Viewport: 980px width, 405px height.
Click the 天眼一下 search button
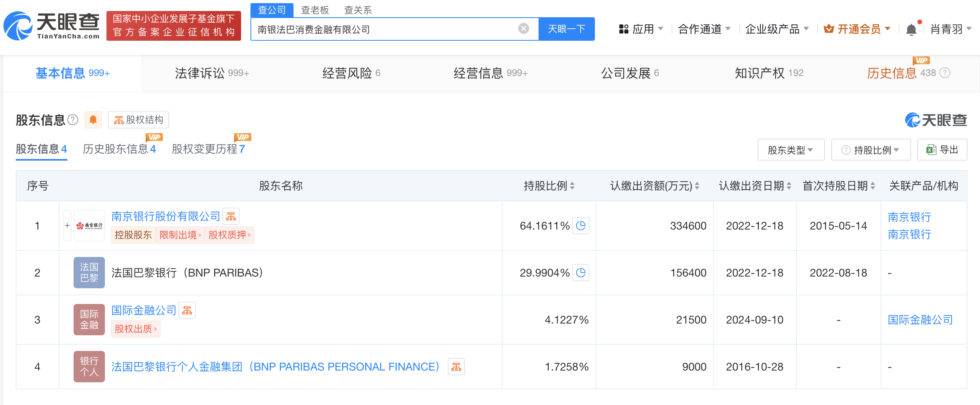pos(566,29)
